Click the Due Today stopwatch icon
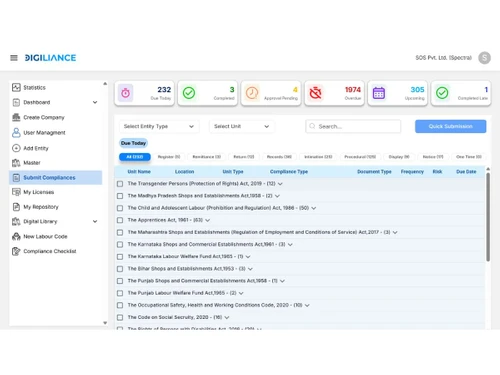This screenshot has width=500, height=375. tap(126, 93)
